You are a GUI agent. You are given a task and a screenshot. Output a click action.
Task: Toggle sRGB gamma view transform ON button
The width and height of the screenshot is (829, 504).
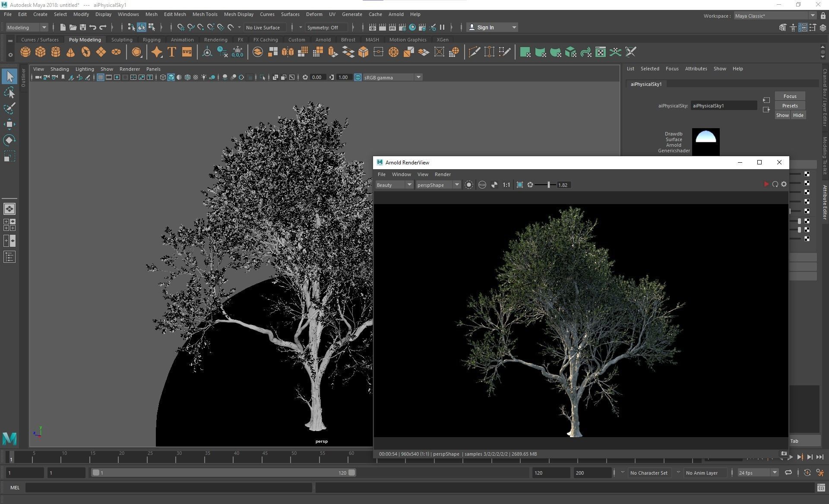[x=358, y=77]
